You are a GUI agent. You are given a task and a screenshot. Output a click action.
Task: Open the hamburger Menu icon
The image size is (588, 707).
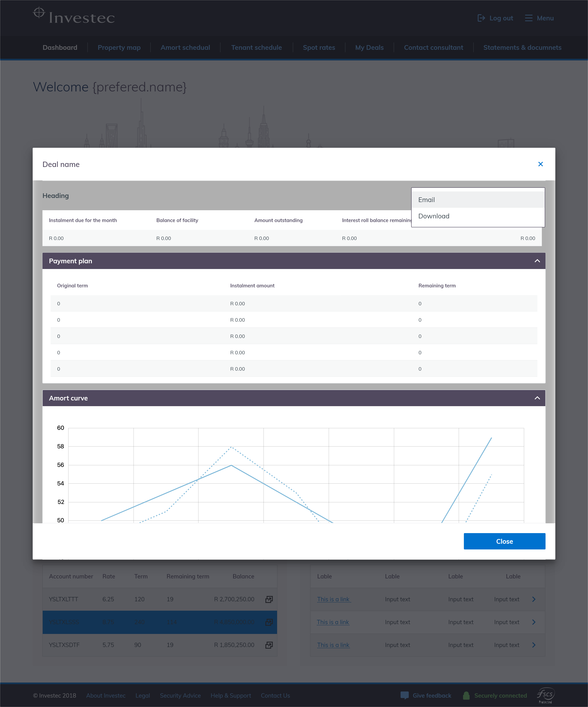[528, 18]
